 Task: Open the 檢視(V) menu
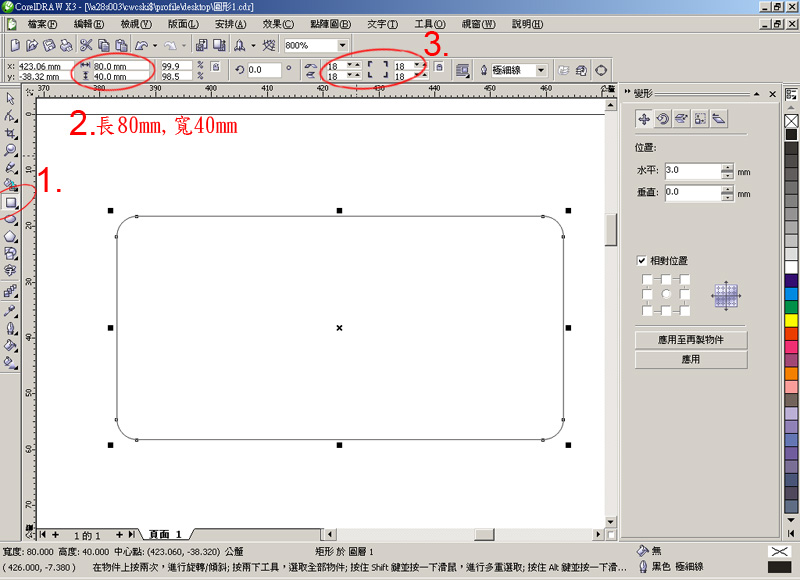[x=136, y=24]
